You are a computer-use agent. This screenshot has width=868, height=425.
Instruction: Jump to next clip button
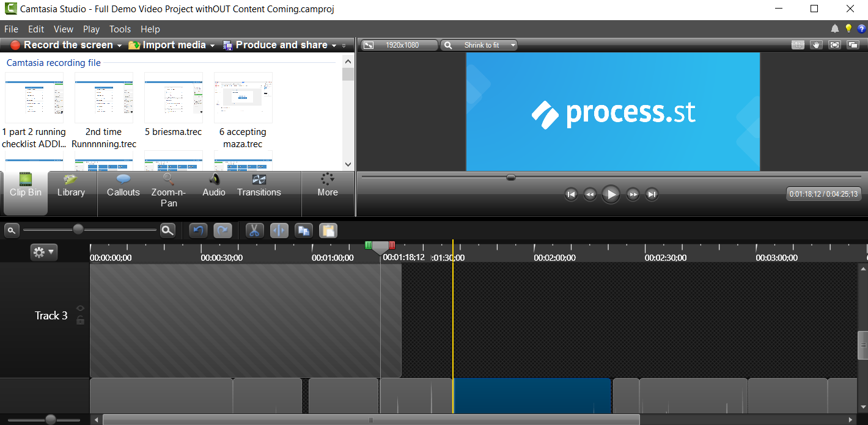(x=652, y=194)
